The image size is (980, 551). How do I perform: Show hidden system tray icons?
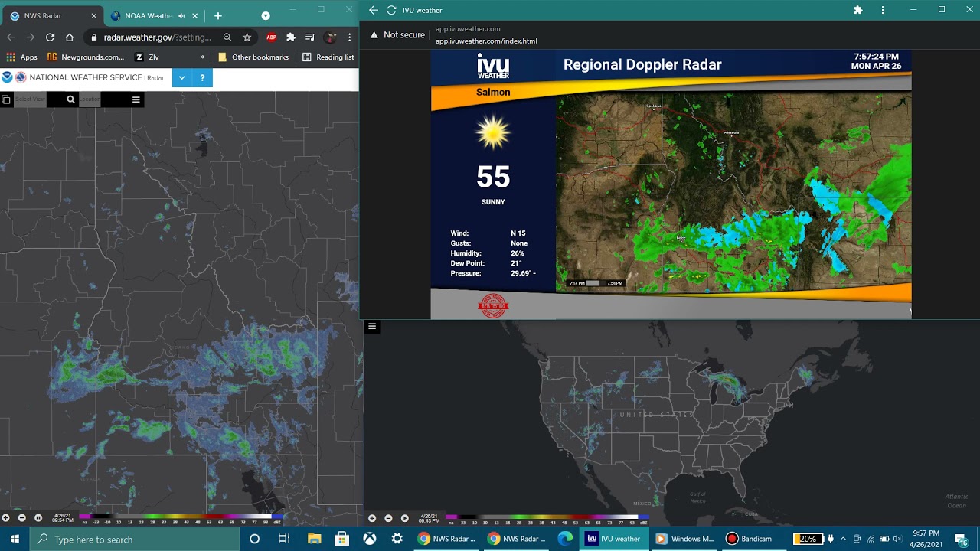click(x=843, y=539)
